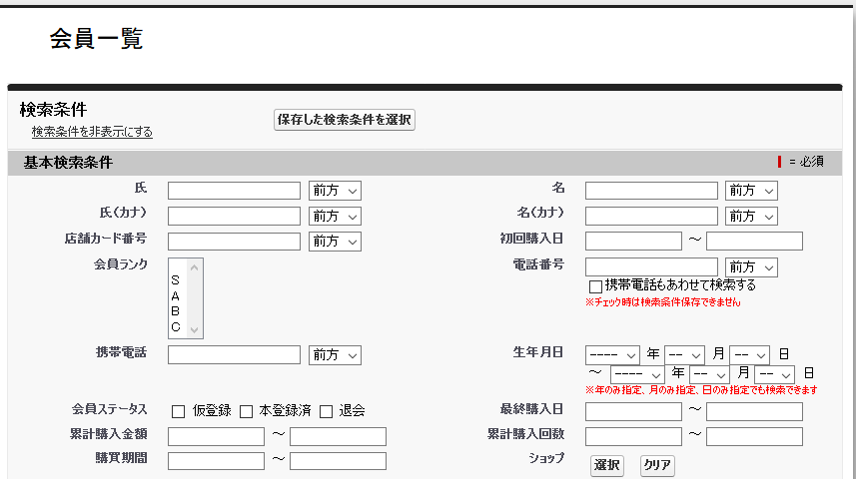
Task: Click 検索条件を非表示にする link
Action: tap(92, 132)
